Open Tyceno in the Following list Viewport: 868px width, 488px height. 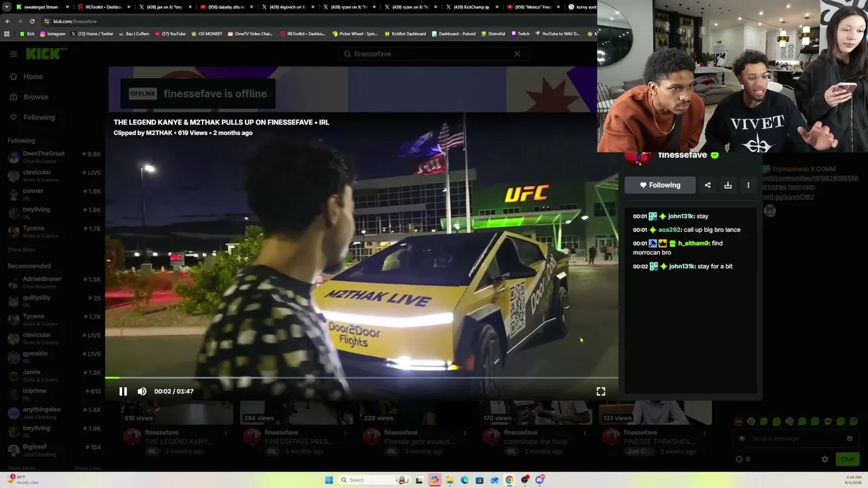click(54, 231)
